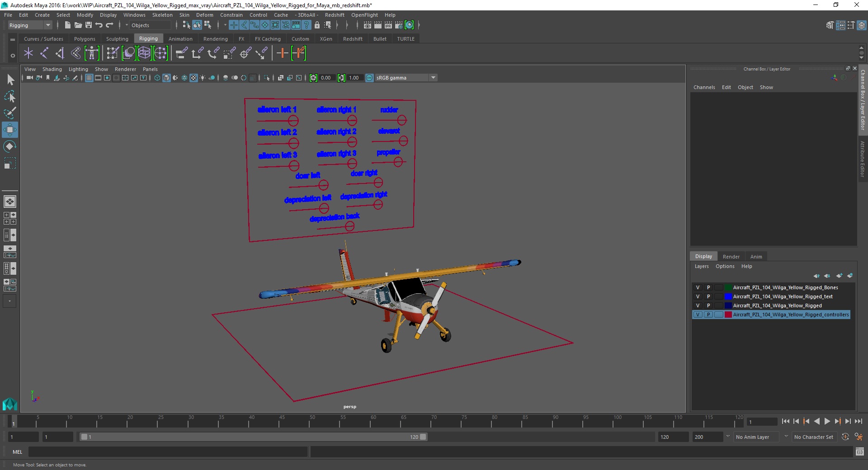This screenshot has height=470, width=868.
Task: Click the current frame field beside timeline
Action: [762, 422]
